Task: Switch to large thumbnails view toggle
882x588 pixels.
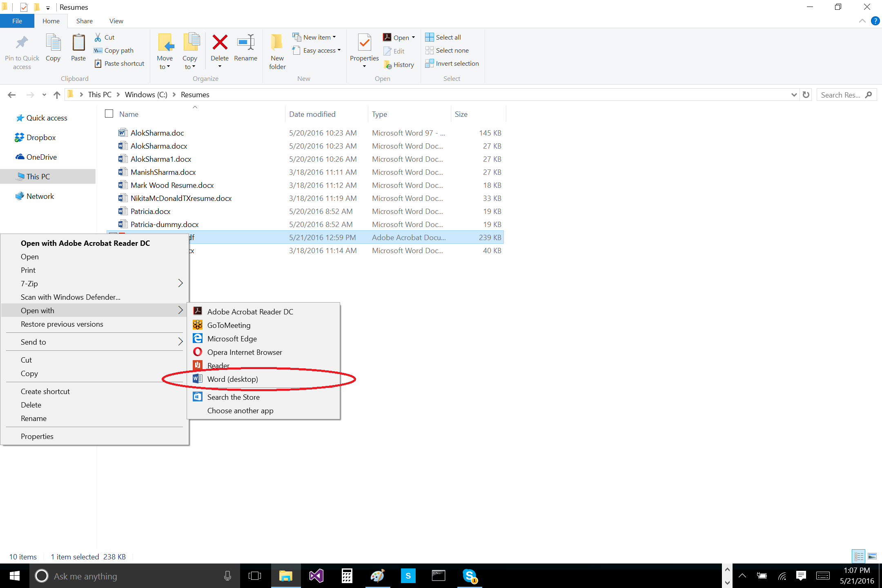Action: pos(872,556)
